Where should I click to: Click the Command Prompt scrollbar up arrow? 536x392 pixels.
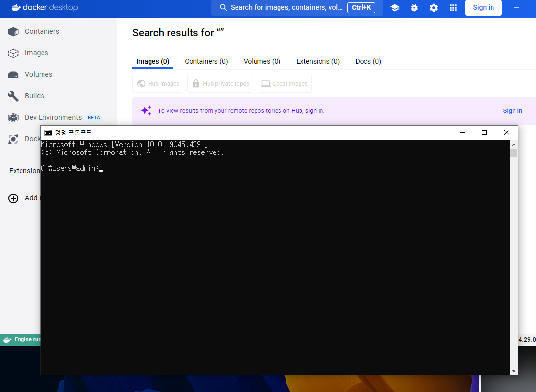(514, 145)
